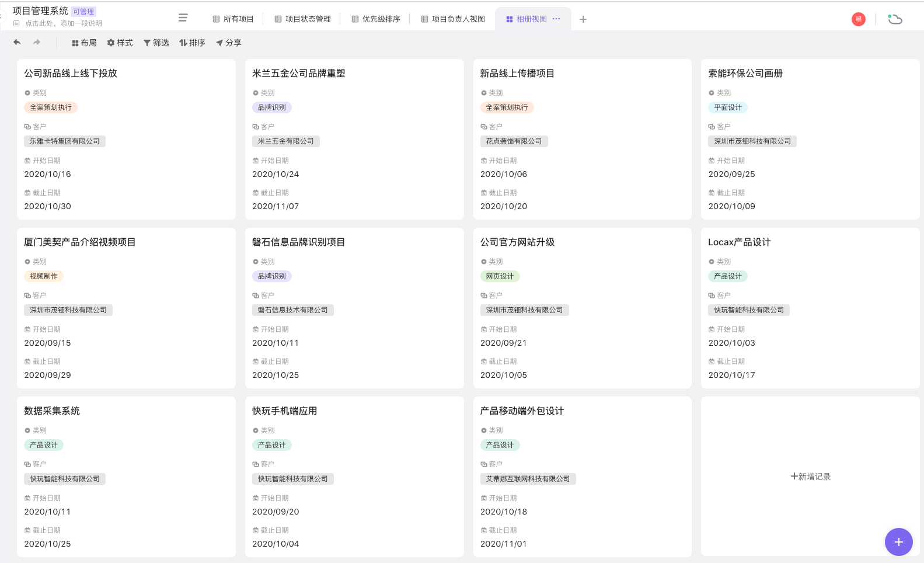Viewport: 924px width, 563px height.
Task: Click the 网页设计 category tag
Action: tap(500, 276)
